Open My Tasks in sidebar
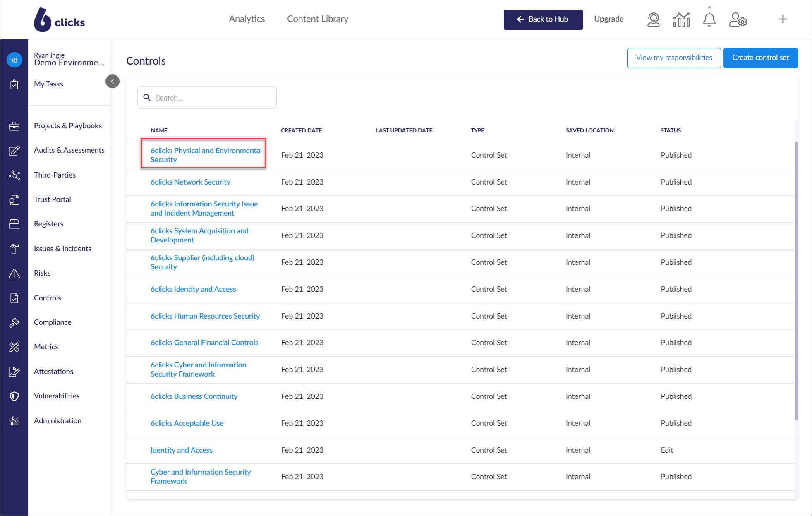 pyautogui.click(x=48, y=84)
